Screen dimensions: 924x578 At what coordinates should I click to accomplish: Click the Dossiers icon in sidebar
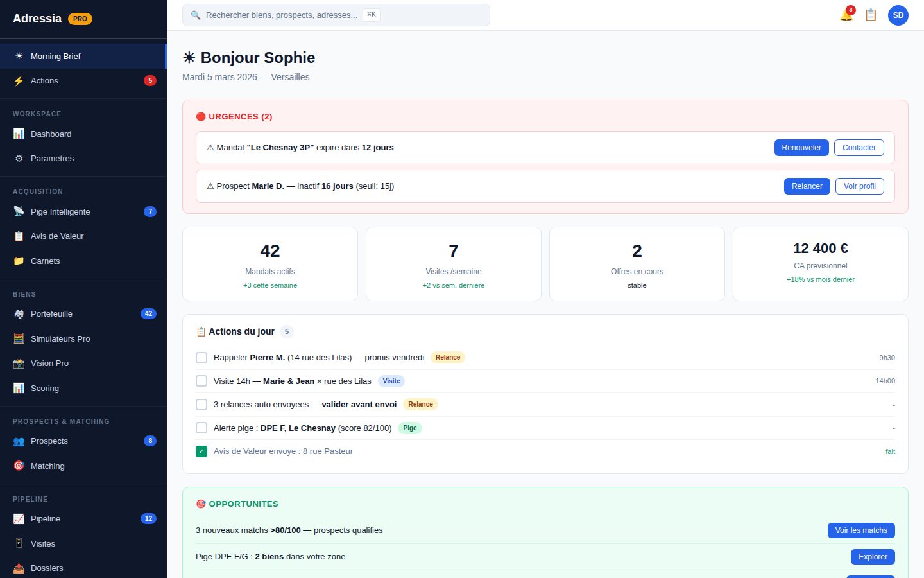tap(19, 568)
